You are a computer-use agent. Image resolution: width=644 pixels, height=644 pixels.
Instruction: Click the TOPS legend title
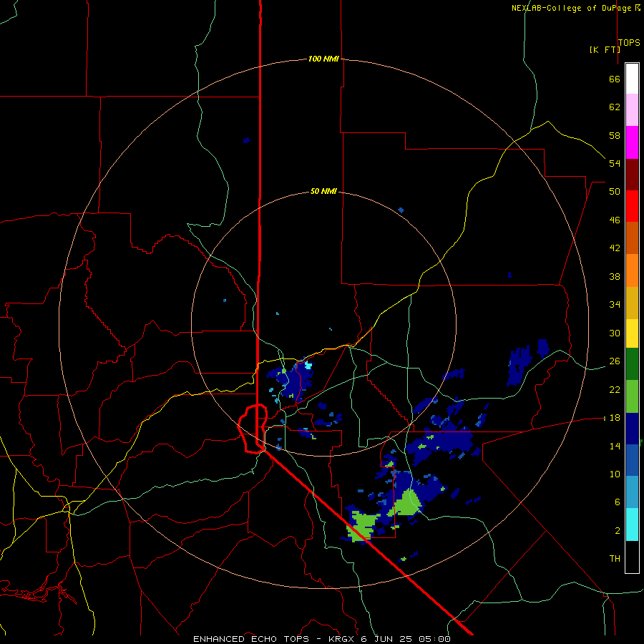[x=629, y=42]
